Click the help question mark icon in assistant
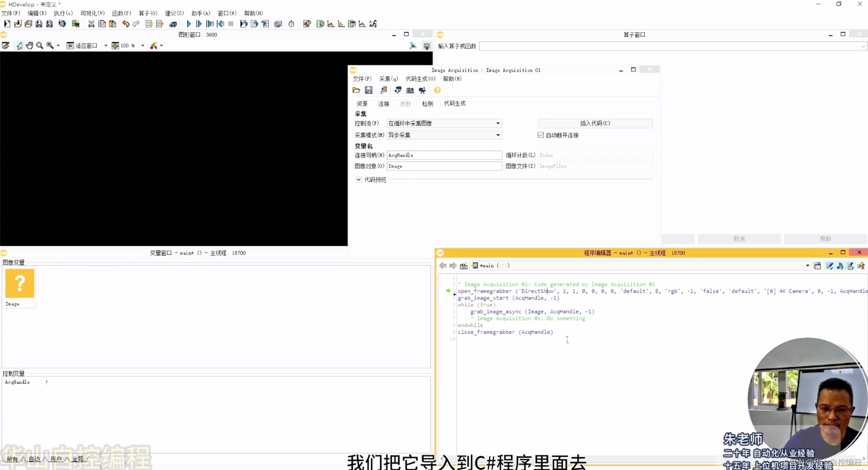The height and width of the screenshot is (470, 868). tap(437, 90)
